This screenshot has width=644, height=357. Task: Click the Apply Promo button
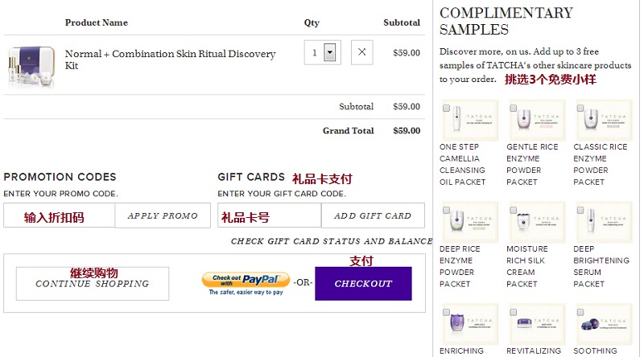163,215
